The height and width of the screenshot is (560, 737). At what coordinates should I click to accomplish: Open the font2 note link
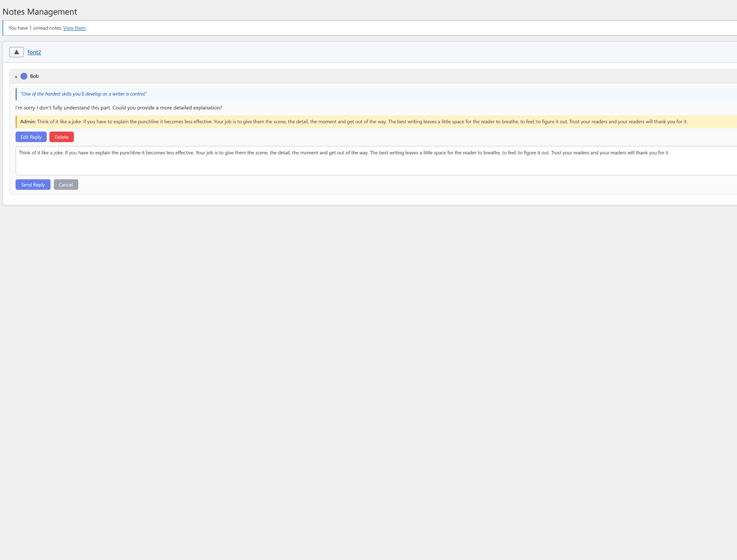(x=34, y=52)
